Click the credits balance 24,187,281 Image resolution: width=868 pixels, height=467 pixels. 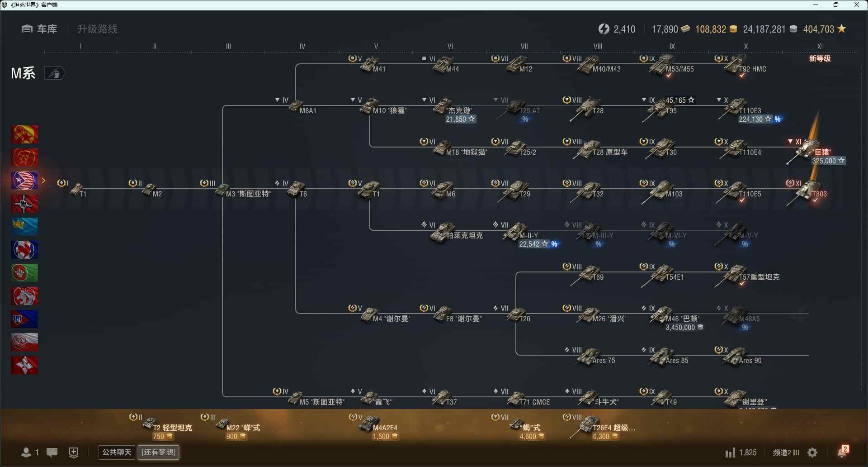coord(770,29)
